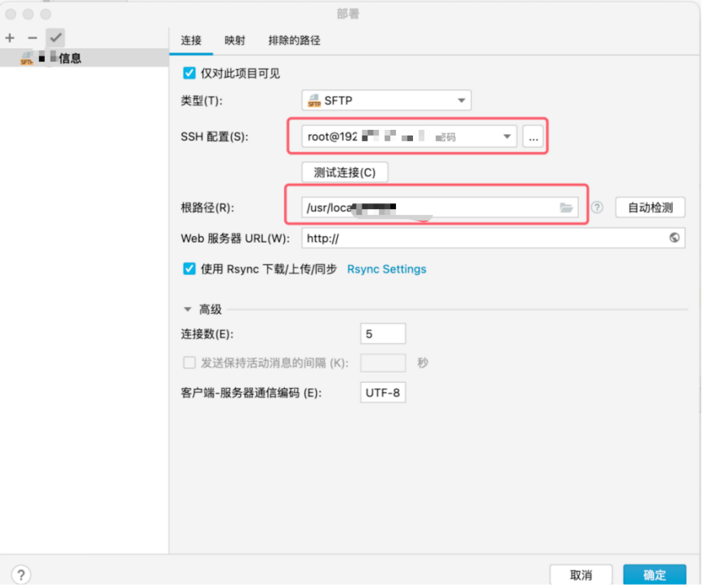
Task: Open SSH configuration editor ellipsis button
Action: click(x=533, y=136)
